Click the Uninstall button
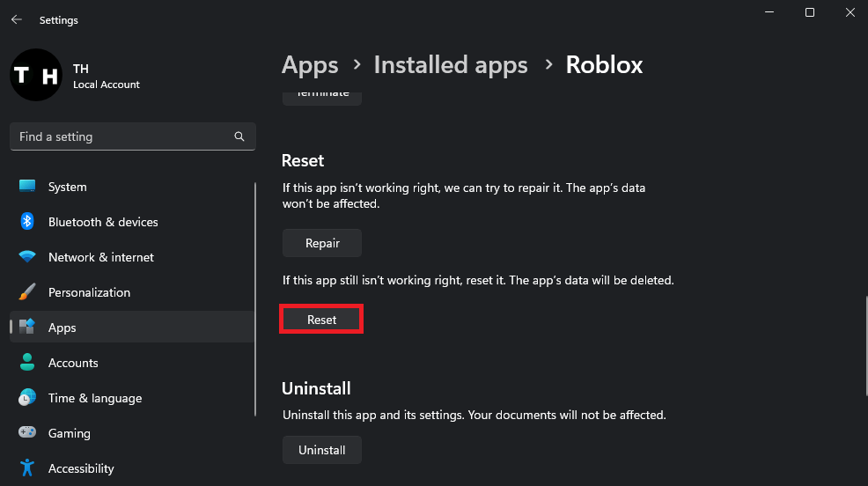 (322, 450)
